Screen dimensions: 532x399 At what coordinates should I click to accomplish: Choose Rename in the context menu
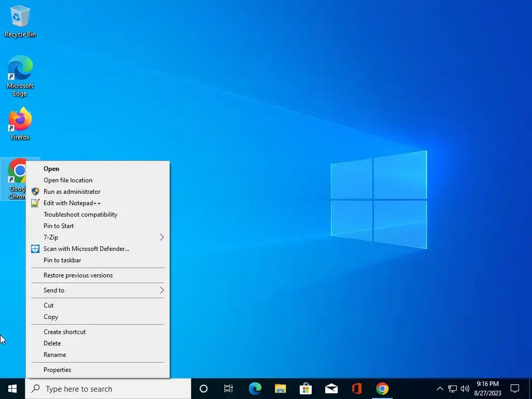click(x=98, y=354)
